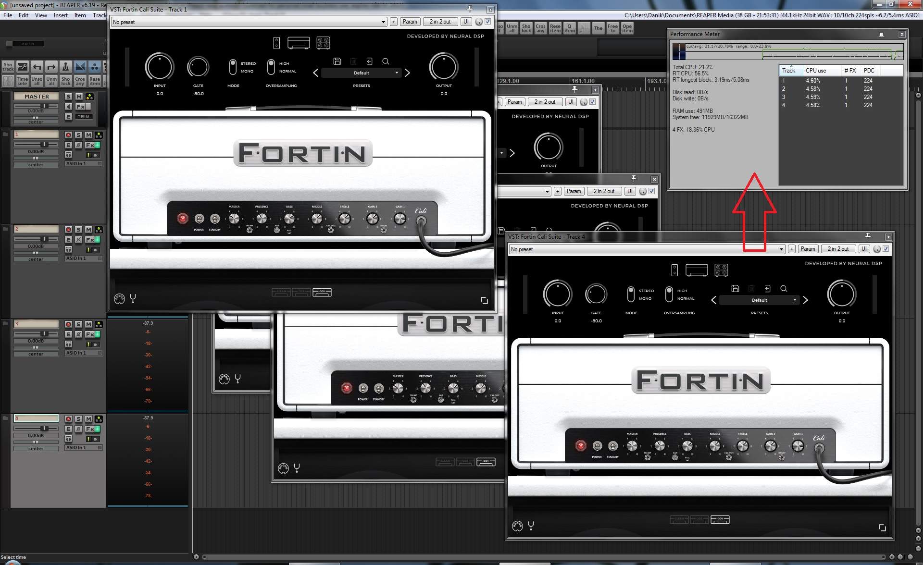Open the Item menu
Viewport: 924px width, 565px height.
point(80,15)
